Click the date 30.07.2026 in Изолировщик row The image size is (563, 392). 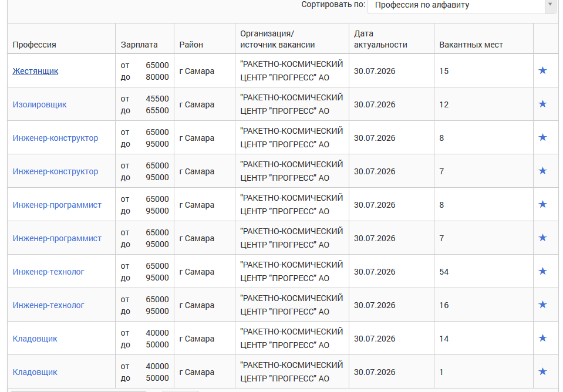[375, 104]
